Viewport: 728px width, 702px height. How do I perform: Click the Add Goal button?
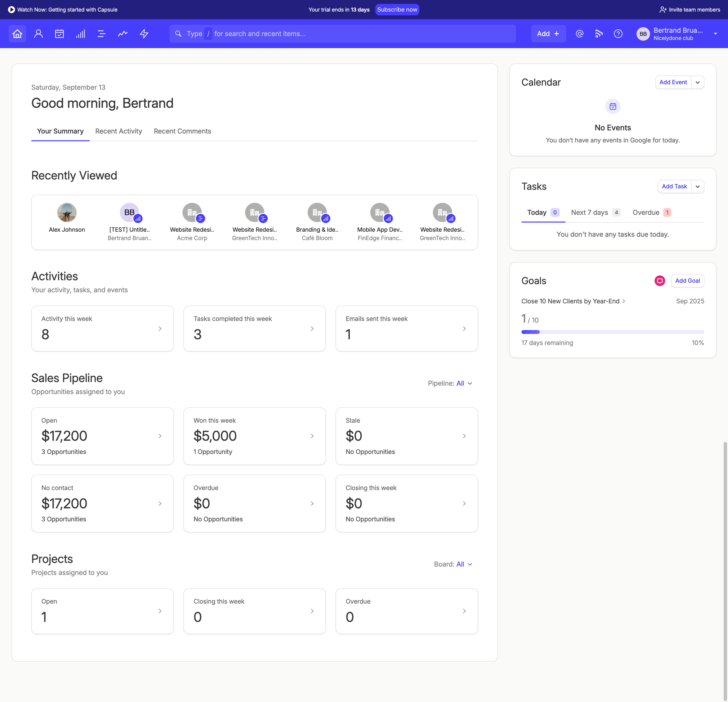point(687,281)
